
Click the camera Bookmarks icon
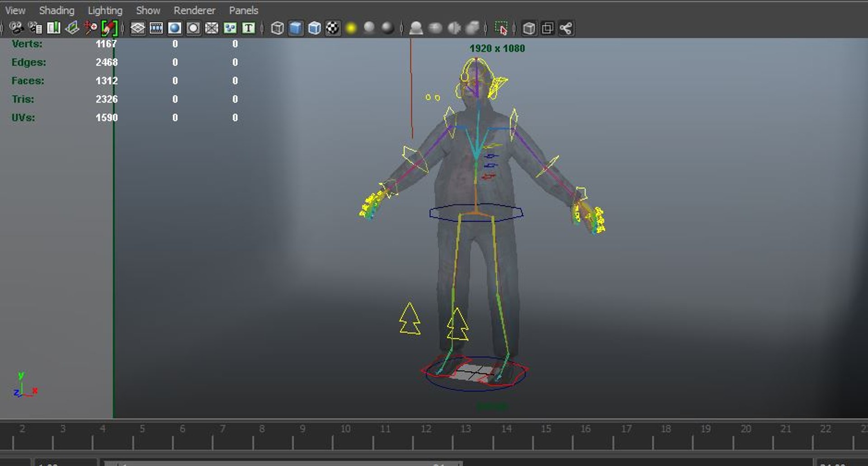(54, 28)
